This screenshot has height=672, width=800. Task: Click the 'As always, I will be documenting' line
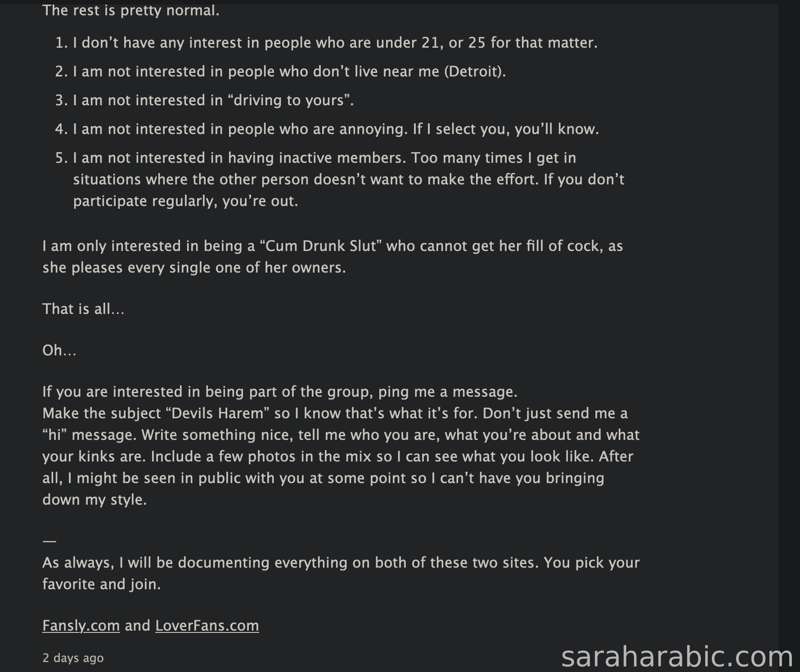[x=341, y=563]
